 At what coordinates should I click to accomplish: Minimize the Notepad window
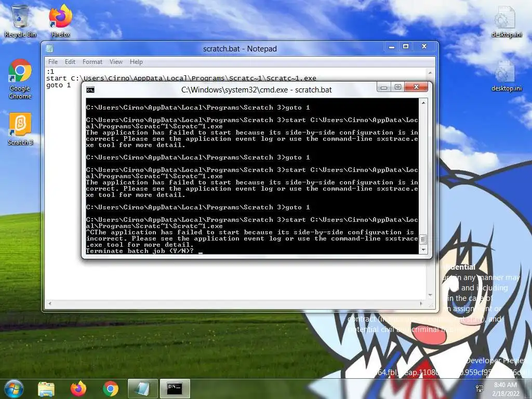pos(392,46)
